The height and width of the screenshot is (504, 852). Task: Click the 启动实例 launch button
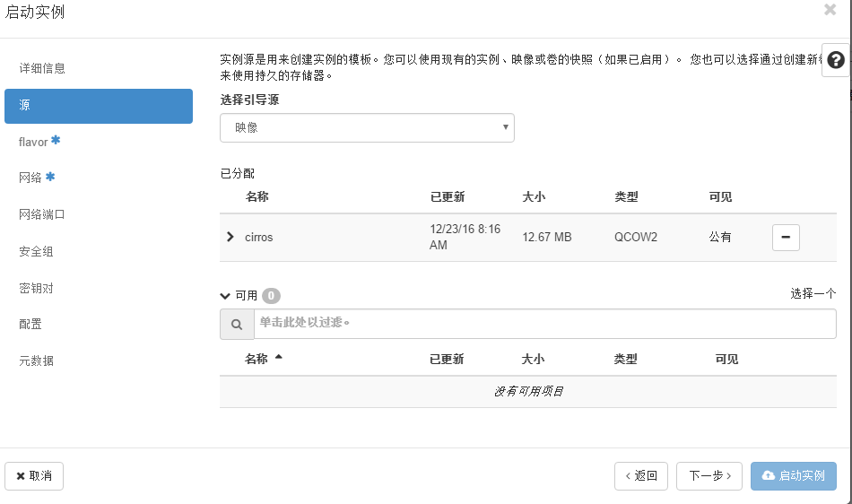coord(794,476)
